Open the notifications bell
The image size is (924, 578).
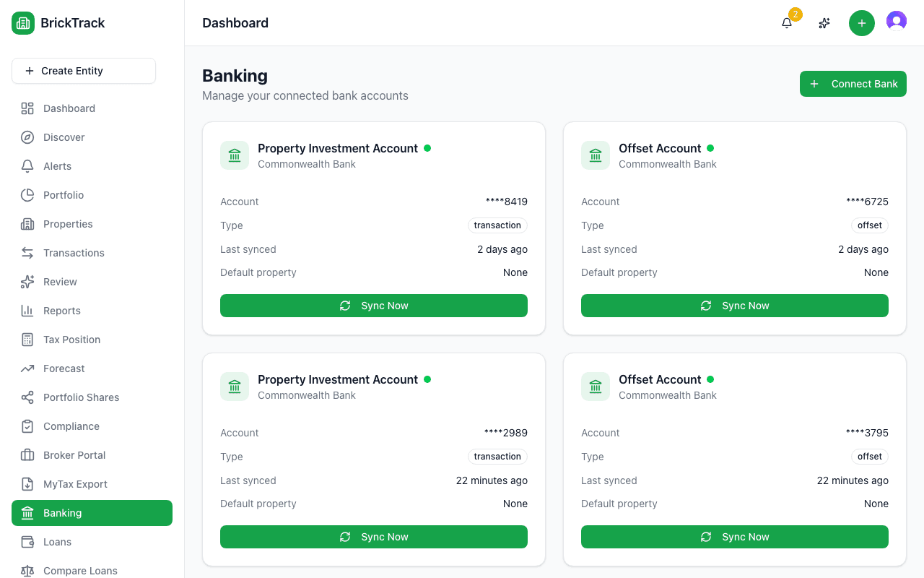(786, 23)
